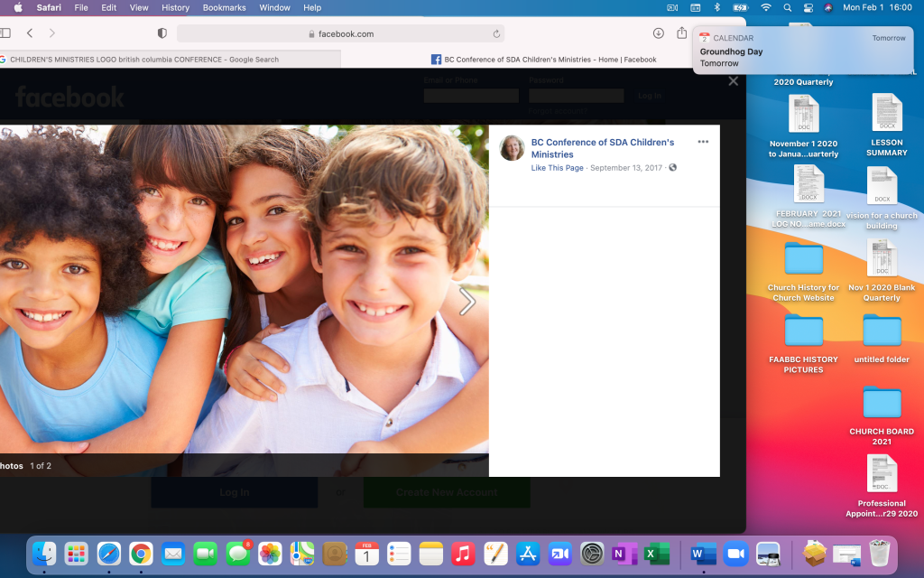Open Spotlight search in menu bar
The image size is (924, 578).
click(787, 7)
